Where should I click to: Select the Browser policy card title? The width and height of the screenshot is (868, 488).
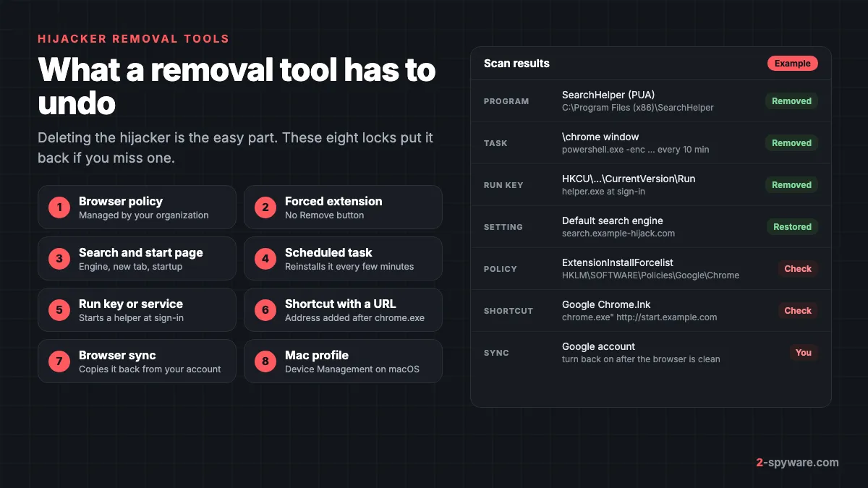[121, 201]
